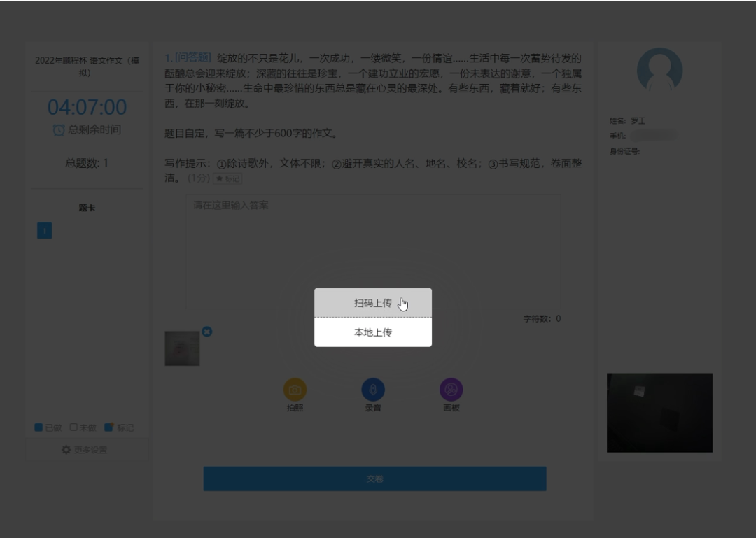The image size is (756, 538).
Task: Select question 1 in the answer card
Action: point(44,231)
